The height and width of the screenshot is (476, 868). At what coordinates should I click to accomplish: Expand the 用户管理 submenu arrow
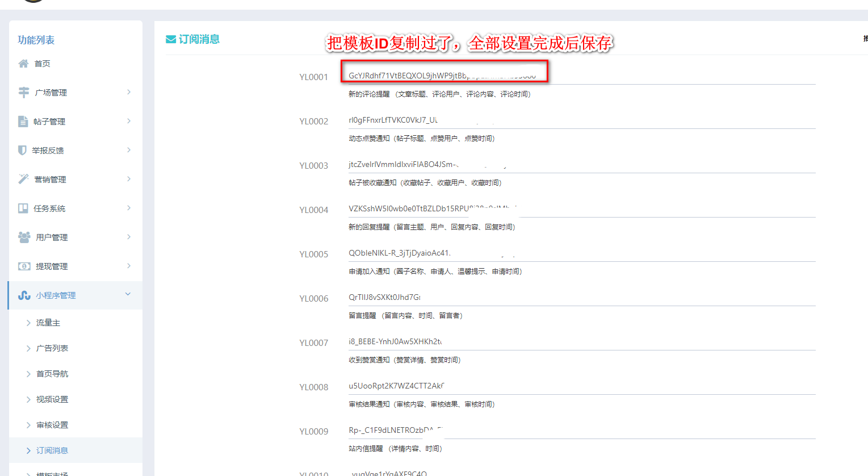(129, 237)
